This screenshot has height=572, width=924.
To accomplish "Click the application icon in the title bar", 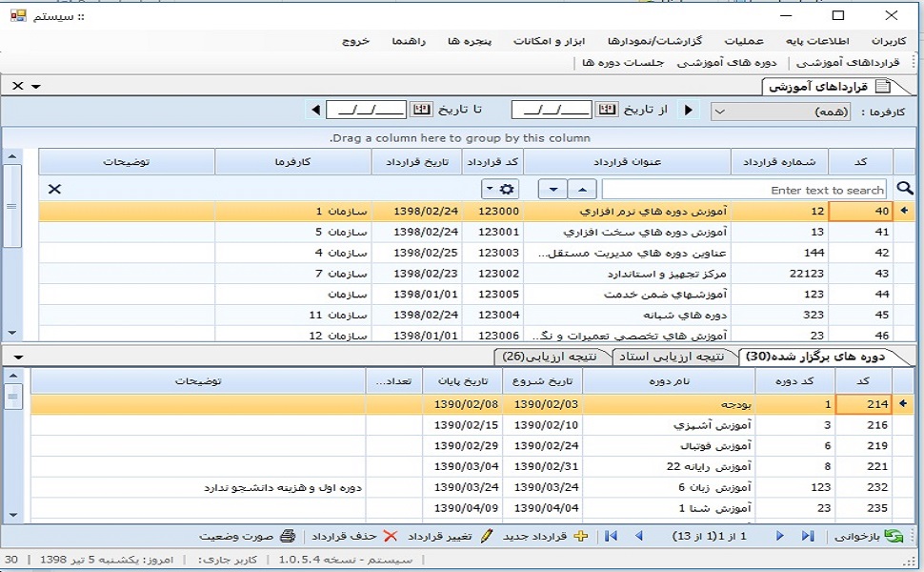I will pos(18,16).
